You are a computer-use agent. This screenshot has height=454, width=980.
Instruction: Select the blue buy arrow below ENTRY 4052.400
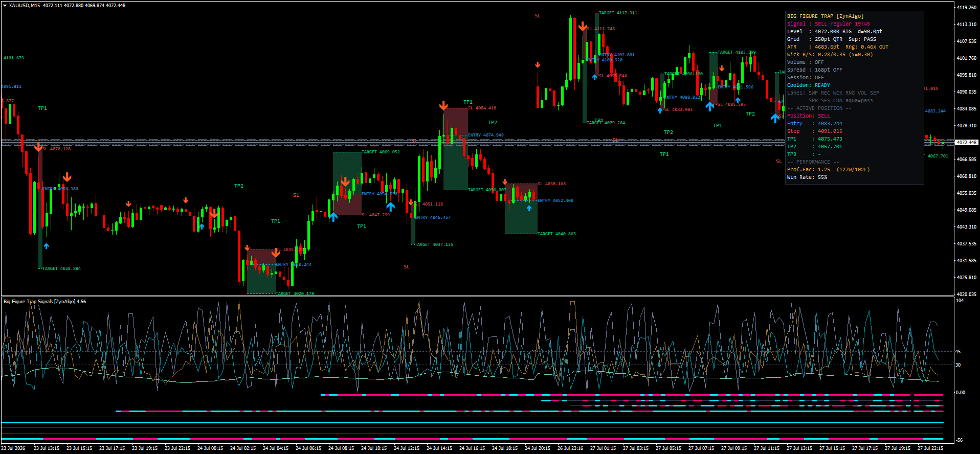click(529, 208)
